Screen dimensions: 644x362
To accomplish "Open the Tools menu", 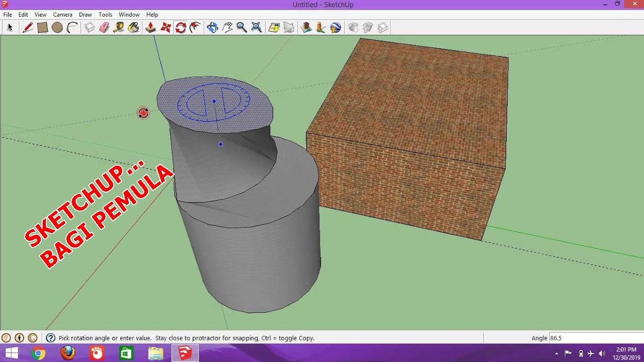I will [x=105, y=15].
